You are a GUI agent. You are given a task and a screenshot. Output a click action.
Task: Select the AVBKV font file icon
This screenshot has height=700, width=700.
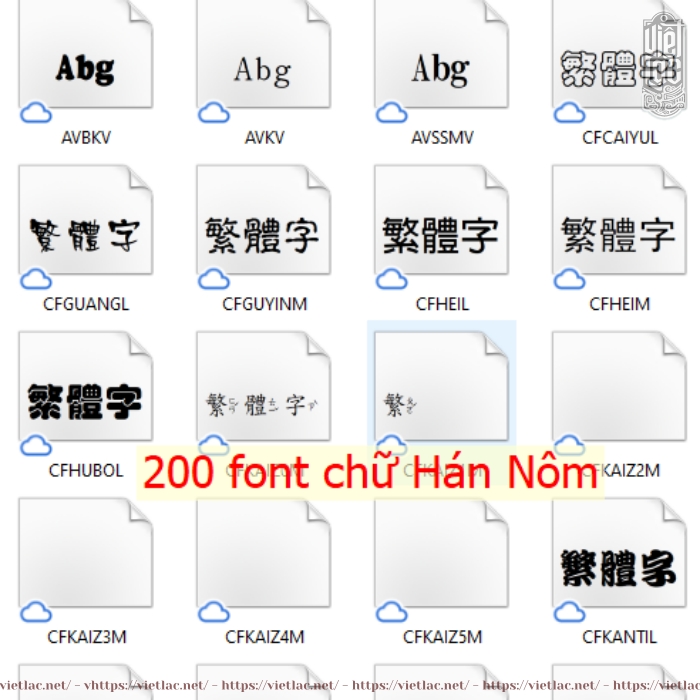[x=86, y=60]
